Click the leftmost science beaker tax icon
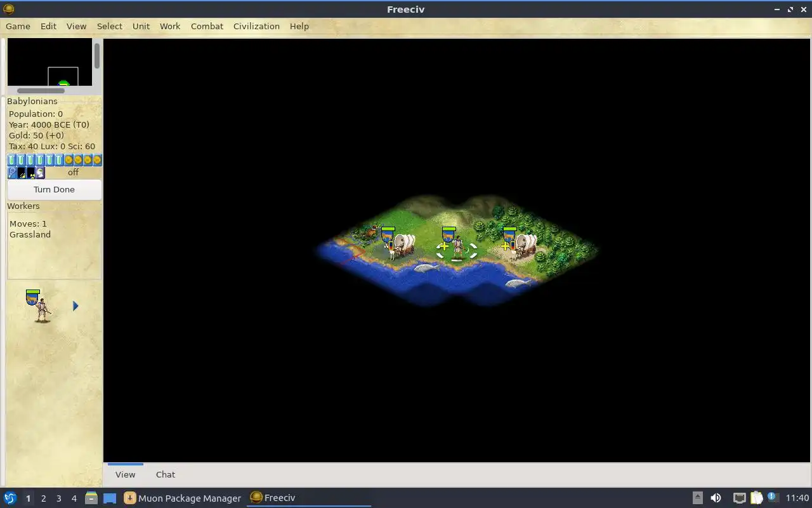Screen dimensions: 812x508 [11, 160]
